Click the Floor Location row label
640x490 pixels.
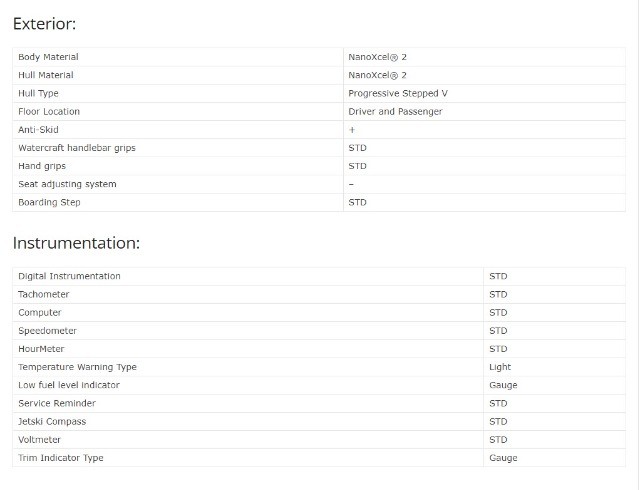click(x=49, y=111)
